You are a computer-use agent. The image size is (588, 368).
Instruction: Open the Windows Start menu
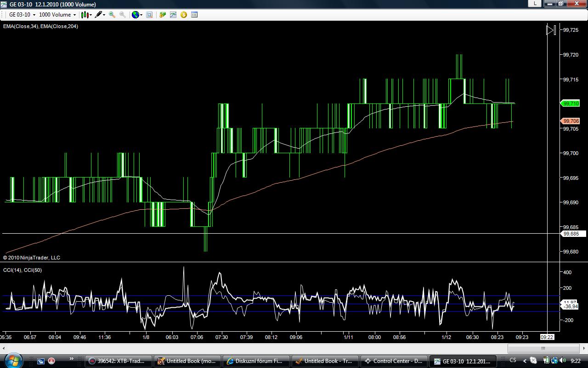pyautogui.click(x=12, y=360)
